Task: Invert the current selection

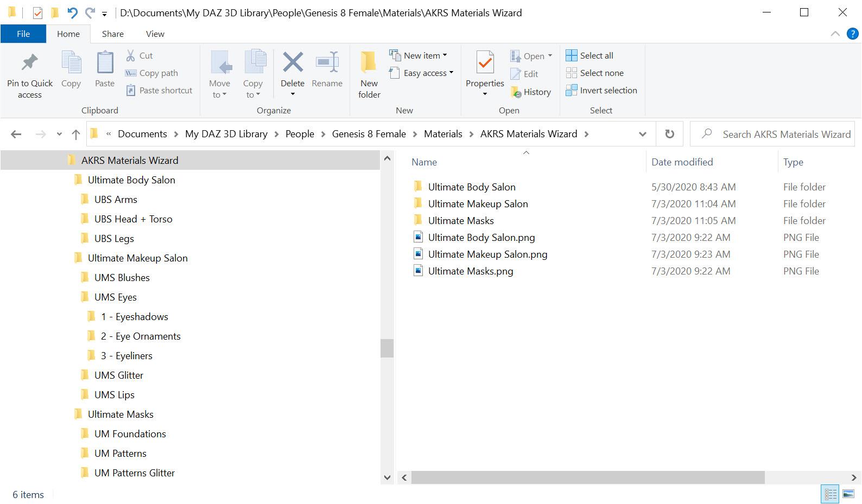Action: point(601,90)
